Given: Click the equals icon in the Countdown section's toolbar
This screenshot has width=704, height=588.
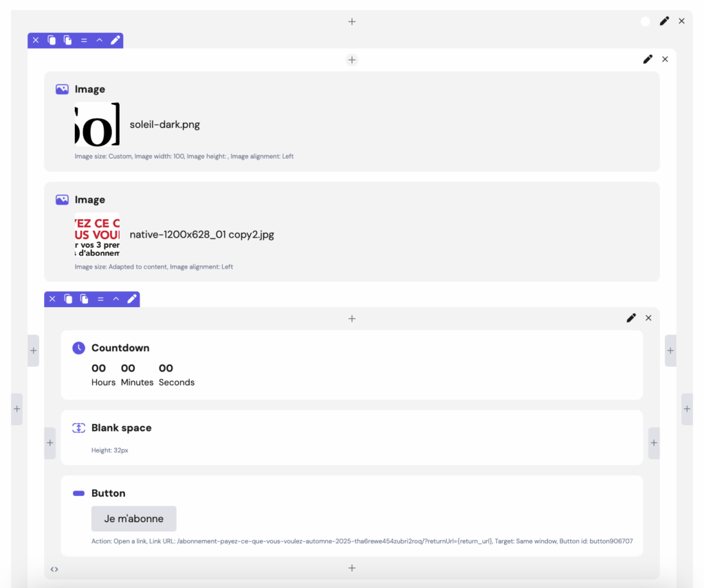Looking at the screenshot, I should point(100,299).
